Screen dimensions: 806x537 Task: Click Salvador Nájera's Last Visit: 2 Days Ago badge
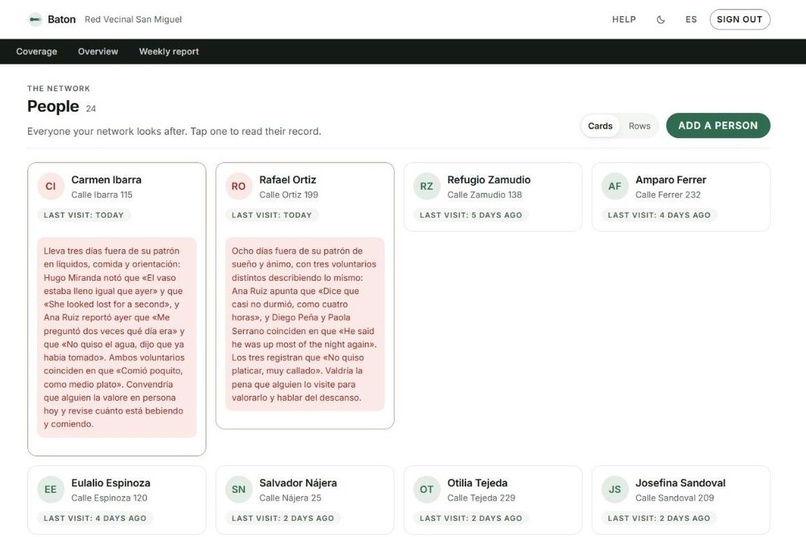coord(283,519)
